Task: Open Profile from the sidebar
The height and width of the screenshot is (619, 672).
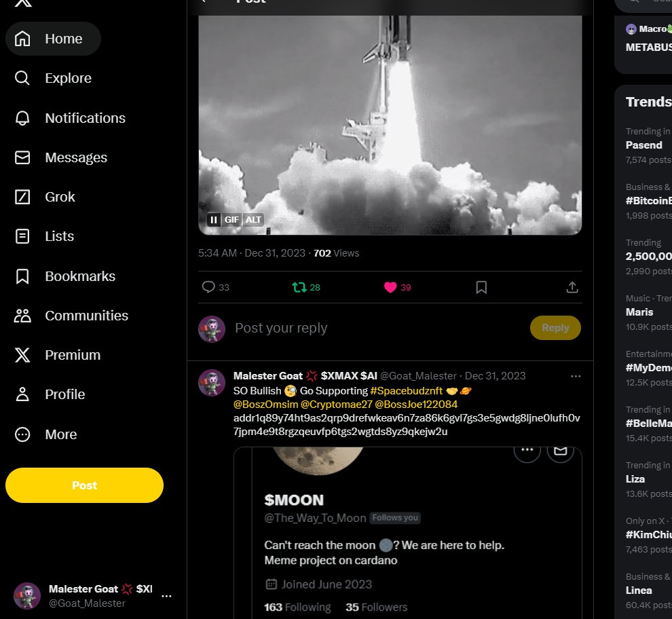Action: (50, 394)
